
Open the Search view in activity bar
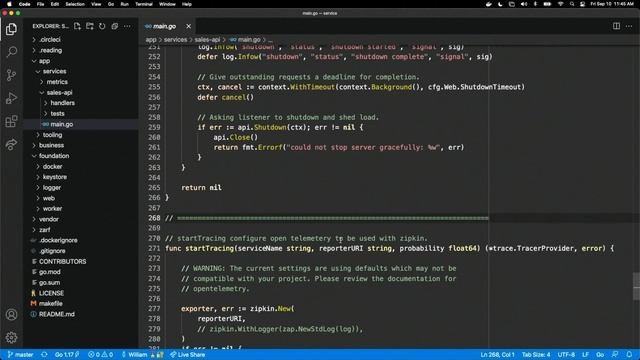pyautogui.click(x=11, y=52)
